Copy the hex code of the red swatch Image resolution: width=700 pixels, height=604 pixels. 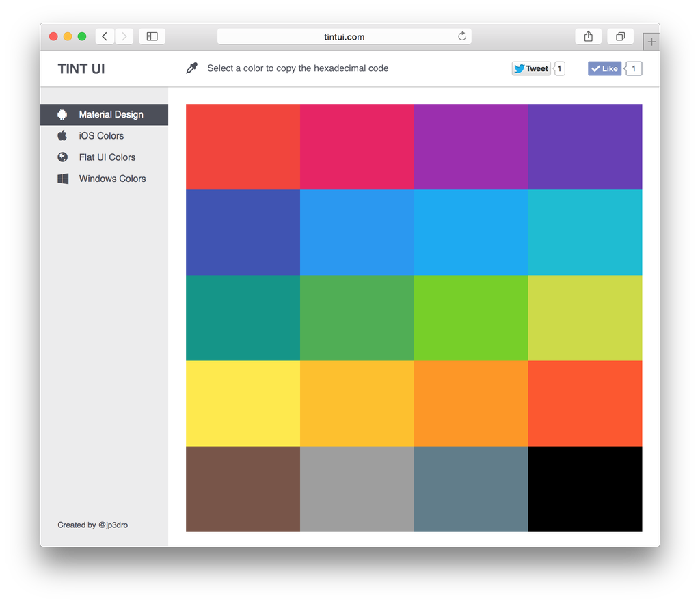243,146
